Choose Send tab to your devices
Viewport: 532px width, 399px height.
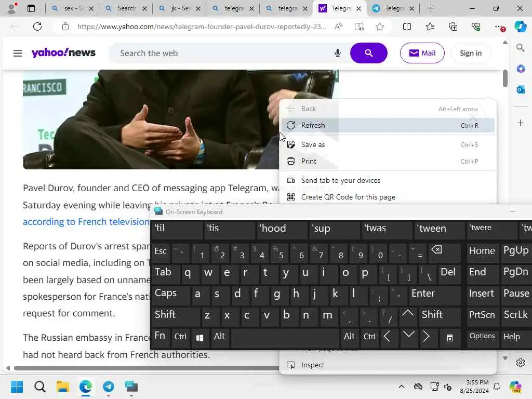click(388, 180)
